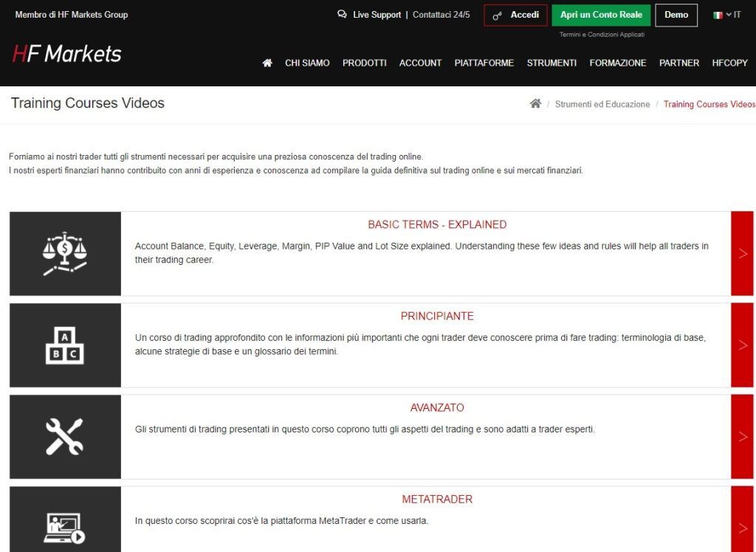Image resolution: width=756 pixels, height=552 pixels.
Task: Click the Live Support chat bubble icon
Action: tap(342, 15)
